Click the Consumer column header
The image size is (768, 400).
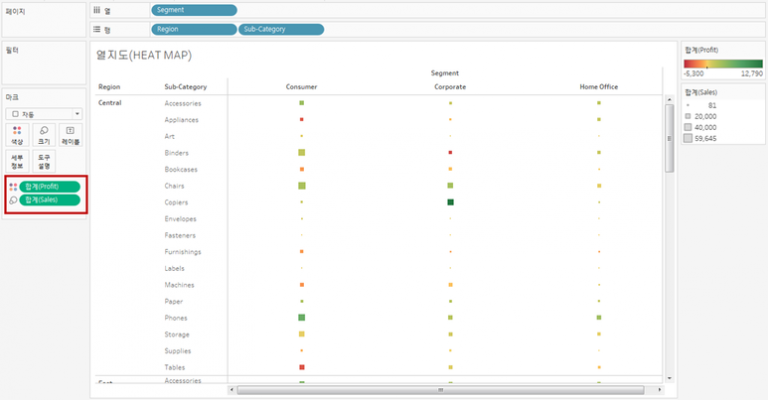(x=301, y=87)
